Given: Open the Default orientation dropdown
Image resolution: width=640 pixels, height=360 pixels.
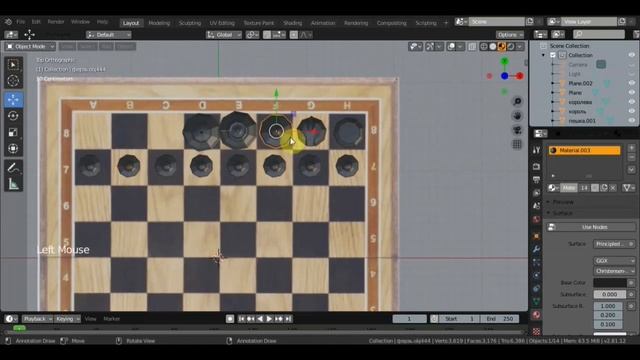Looking at the screenshot, I should click(x=109, y=35).
